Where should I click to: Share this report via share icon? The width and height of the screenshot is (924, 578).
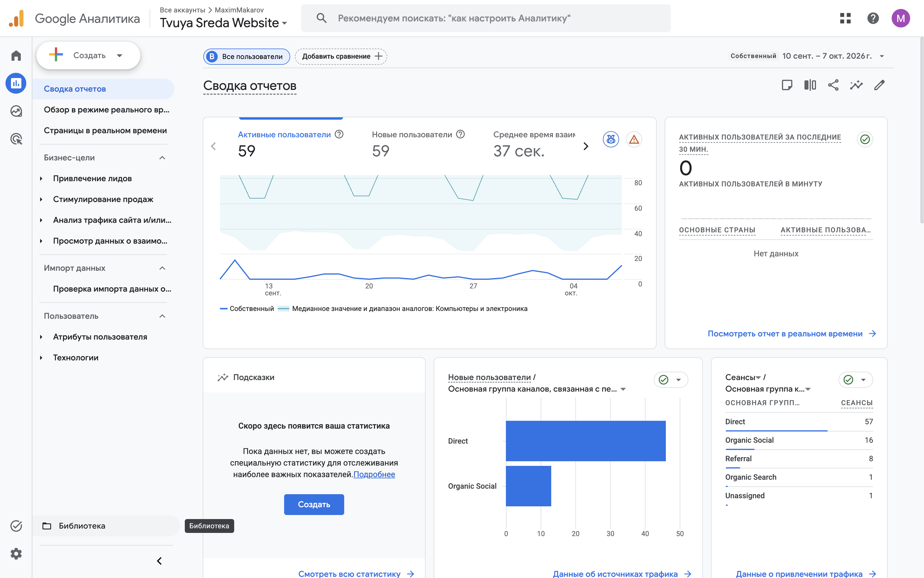(833, 85)
